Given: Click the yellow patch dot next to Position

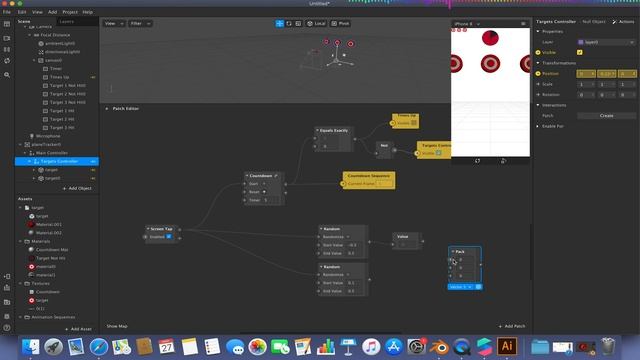Looking at the screenshot, I should coord(538,73).
